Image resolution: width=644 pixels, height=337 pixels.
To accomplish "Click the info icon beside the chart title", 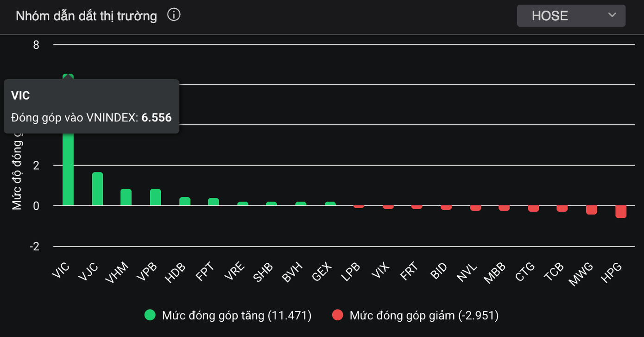I will [x=174, y=15].
